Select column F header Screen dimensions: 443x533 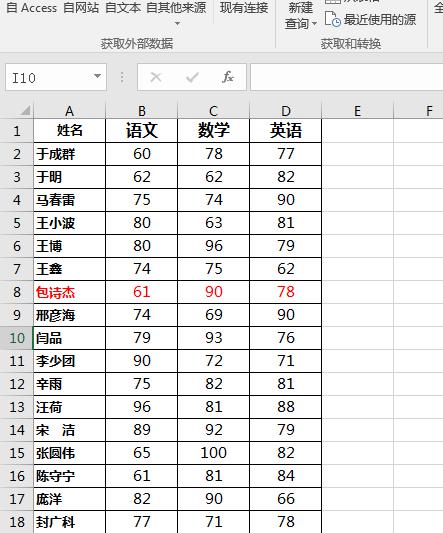tap(419, 111)
